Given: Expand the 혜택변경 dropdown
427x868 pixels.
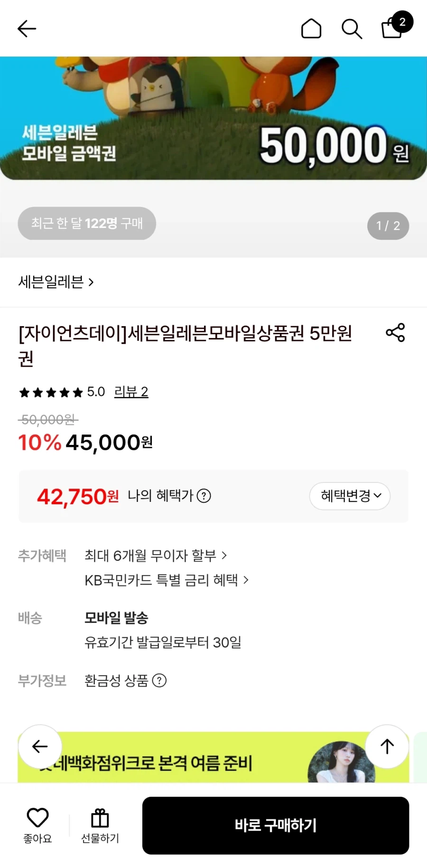Looking at the screenshot, I should pyautogui.click(x=350, y=496).
